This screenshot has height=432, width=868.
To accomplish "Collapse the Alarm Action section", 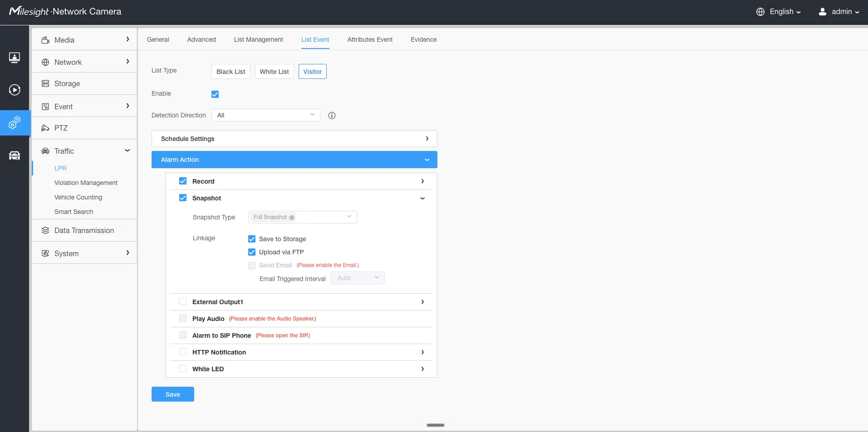I will tap(294, 160).
